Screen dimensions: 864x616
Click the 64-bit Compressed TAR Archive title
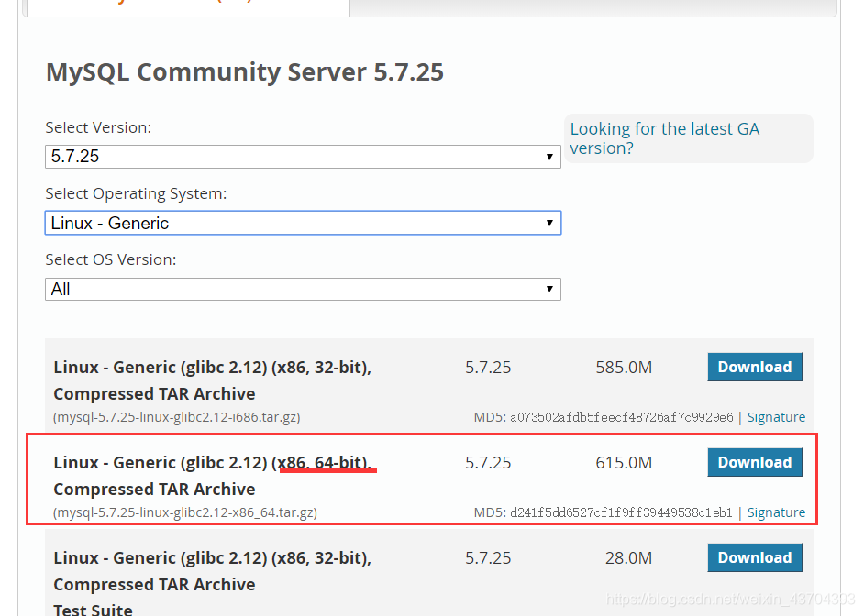[x=212, y=476]
